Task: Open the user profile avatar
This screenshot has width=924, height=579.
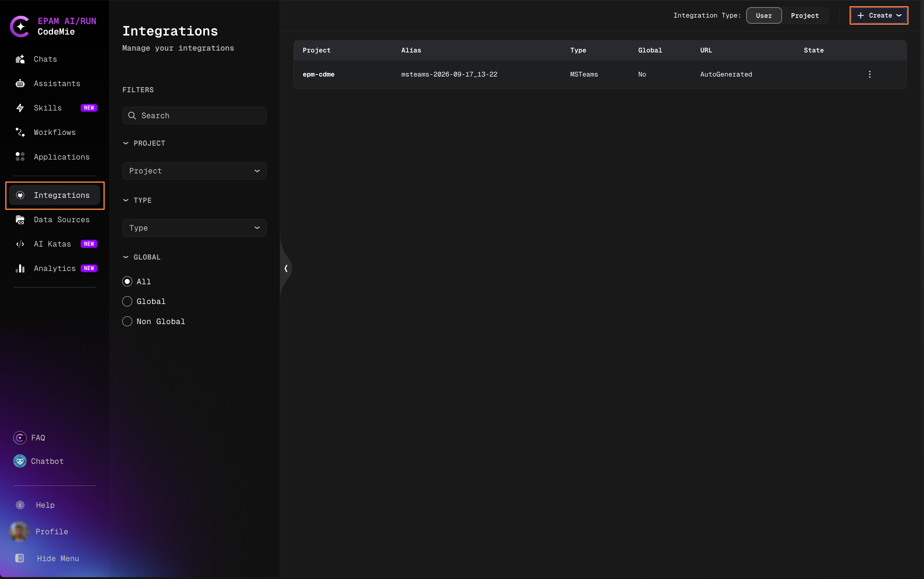Action: (x=19, y=531)
